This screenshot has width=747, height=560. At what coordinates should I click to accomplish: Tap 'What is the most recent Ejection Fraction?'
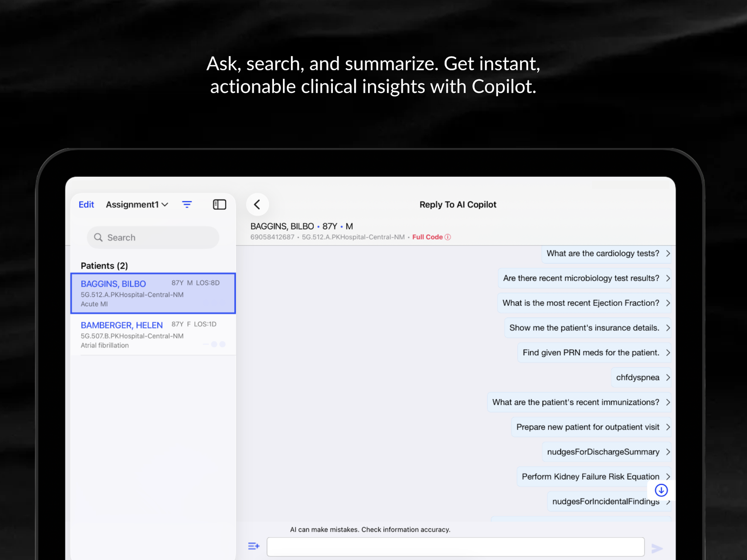pos(580,303)
